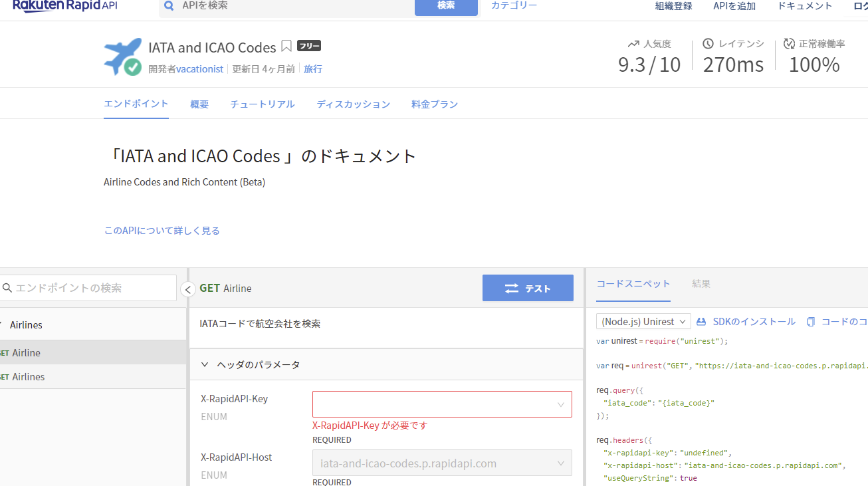
Task: Collapse the endpoint sidebar with the arrow button
Action: 188,289
